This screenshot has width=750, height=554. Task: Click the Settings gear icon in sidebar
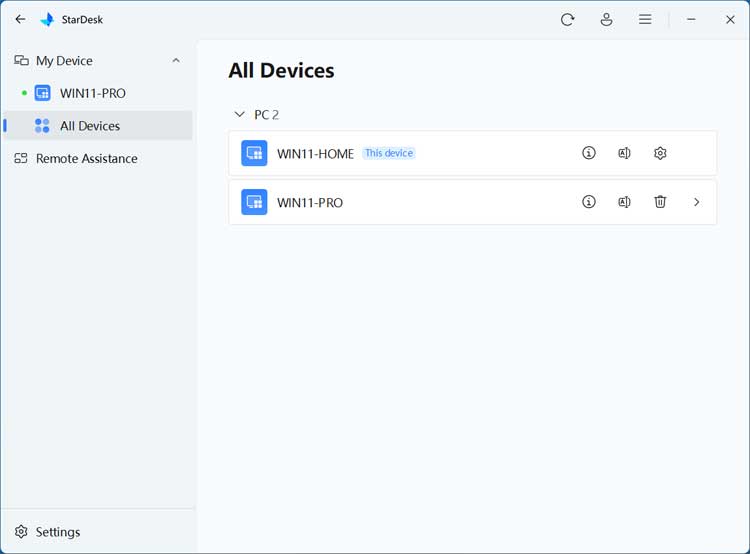pyautogui.click(x=21, y=532)
